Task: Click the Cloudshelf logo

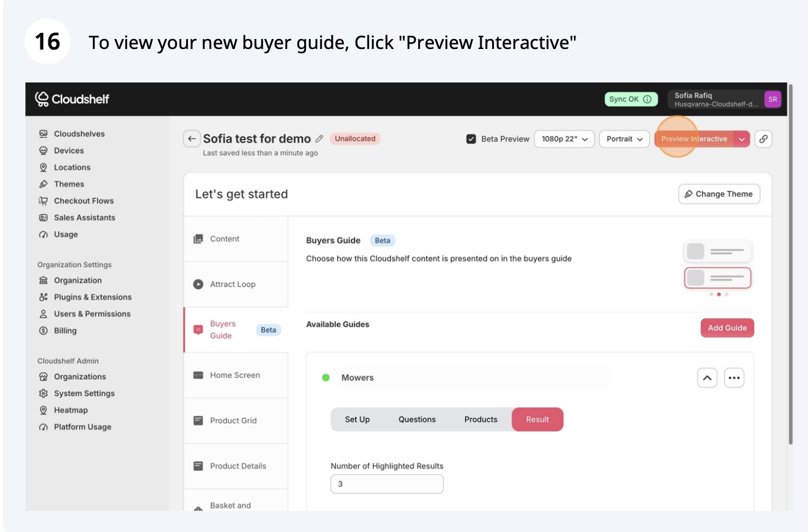Action: coord(72,99)
